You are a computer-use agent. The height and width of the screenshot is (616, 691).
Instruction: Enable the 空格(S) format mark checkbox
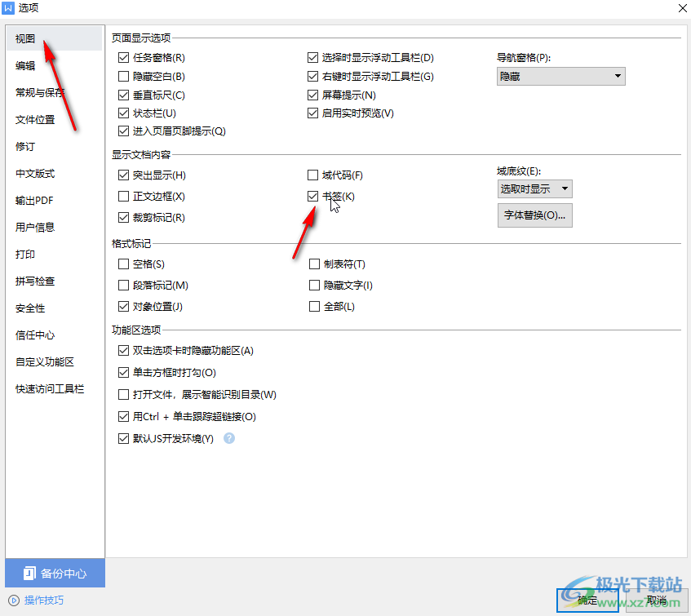click(x=123, y=264)
